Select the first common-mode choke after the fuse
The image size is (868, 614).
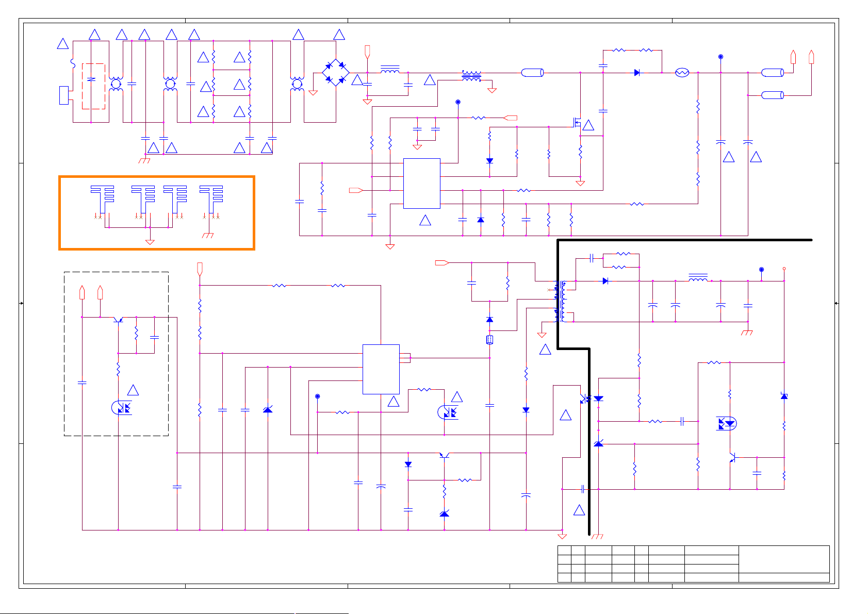(116, 85)
